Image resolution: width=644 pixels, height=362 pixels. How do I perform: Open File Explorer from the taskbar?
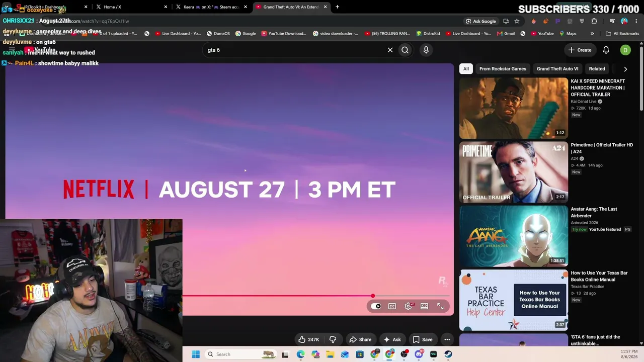coord(330,354)
